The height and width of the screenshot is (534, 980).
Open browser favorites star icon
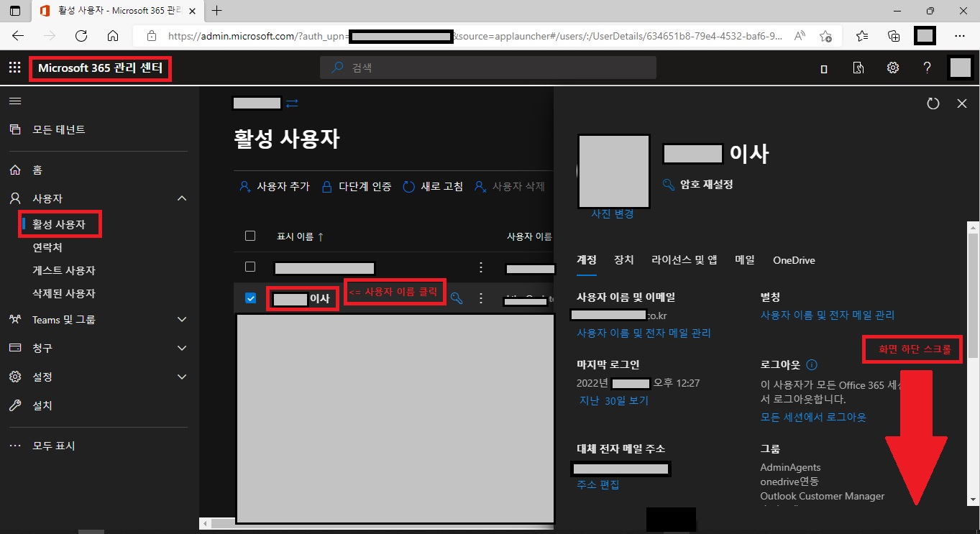coord(862,36)
